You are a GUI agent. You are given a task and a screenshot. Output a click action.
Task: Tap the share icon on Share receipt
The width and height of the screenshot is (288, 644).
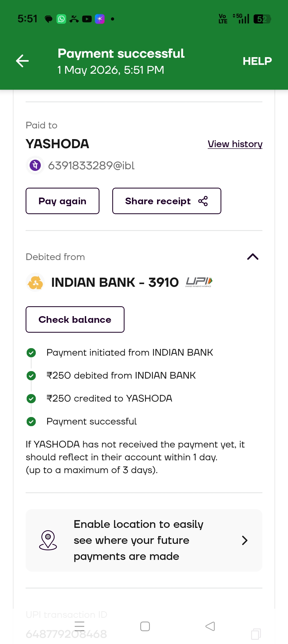(x=203, y=201)
